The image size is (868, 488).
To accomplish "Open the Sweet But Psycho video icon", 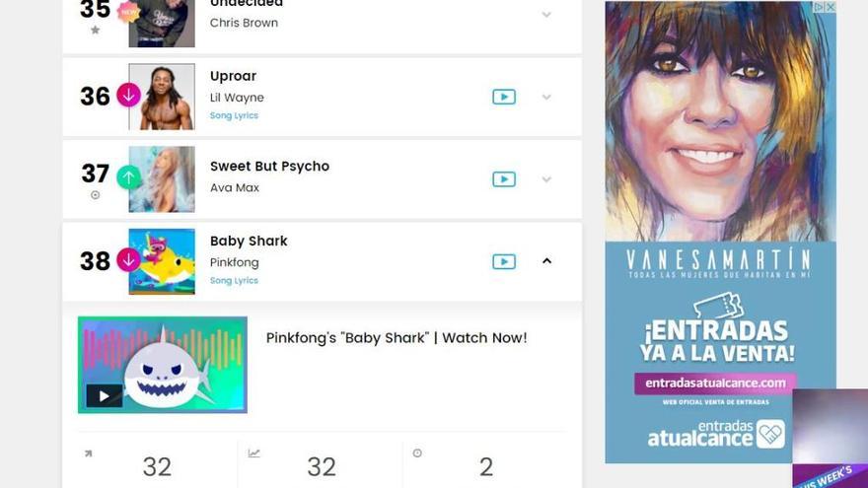I will (504, 179).
